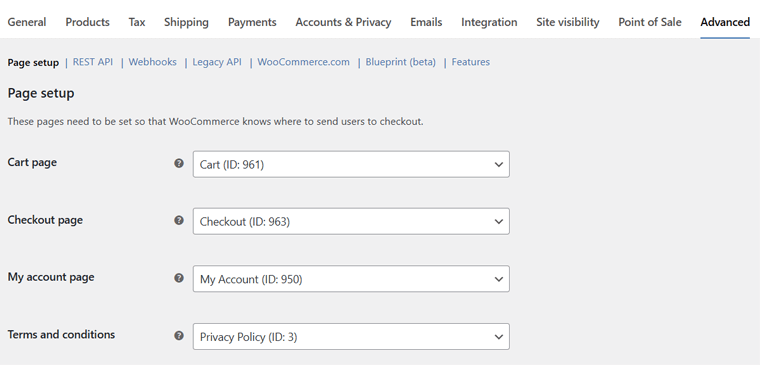Switch to the Tax tab

click(x=137, y=22)
